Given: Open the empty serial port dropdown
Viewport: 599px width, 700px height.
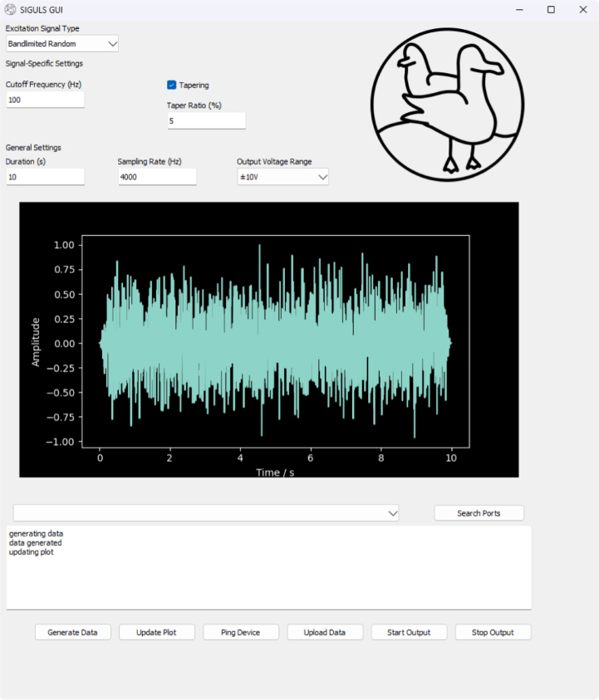Looking at the screenshot, I should tap(206, 513).
